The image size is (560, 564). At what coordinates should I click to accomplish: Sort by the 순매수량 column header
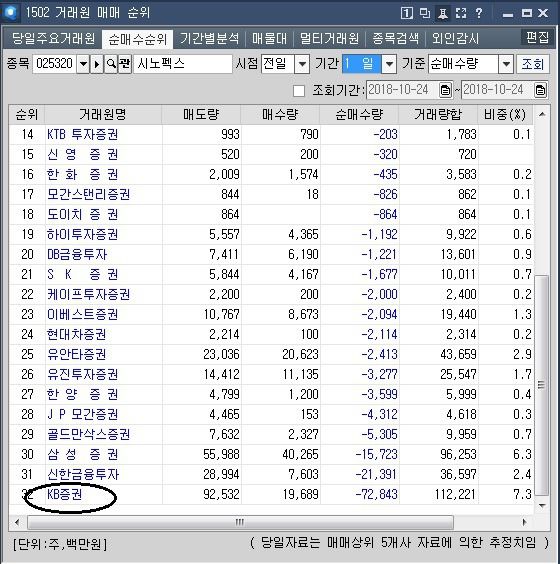click(x=359, y=114)
